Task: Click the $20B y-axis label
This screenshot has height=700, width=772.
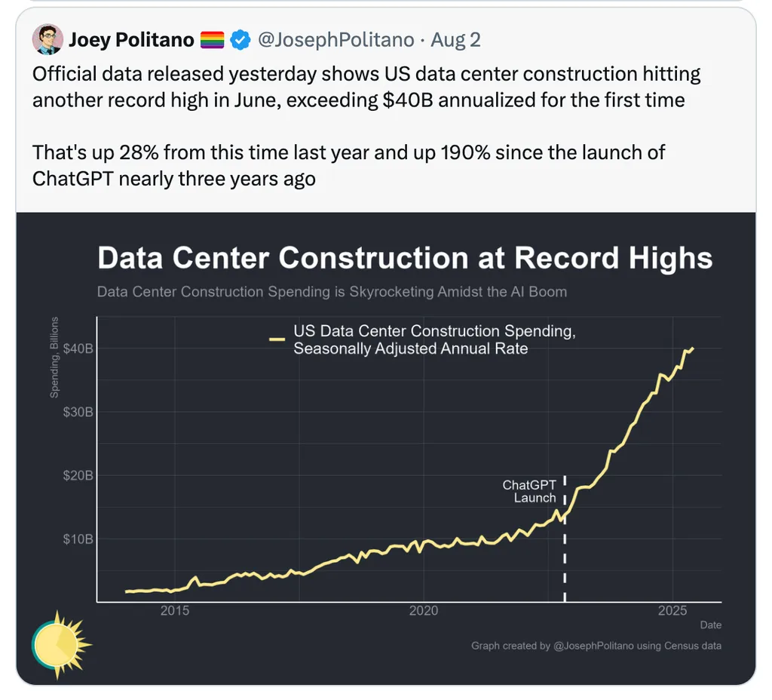Action: [x=78, y=475]
